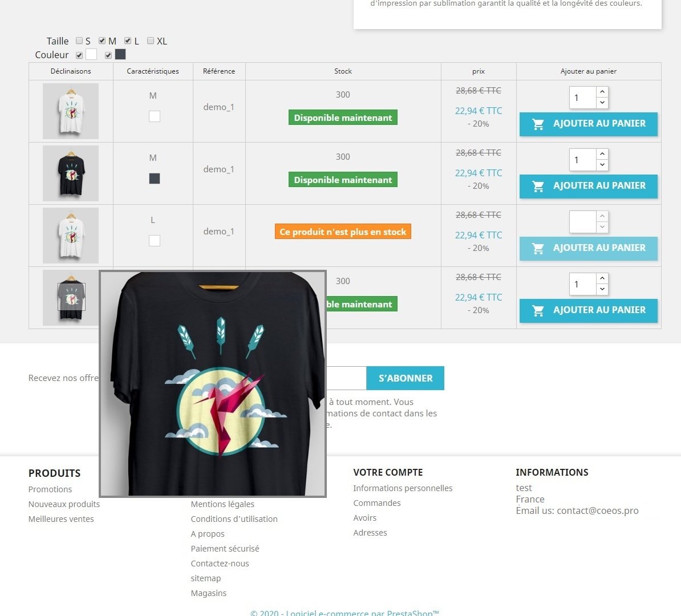The image size is (681, 616).
Task: Open the Promotions footer link
Action: 50,489
